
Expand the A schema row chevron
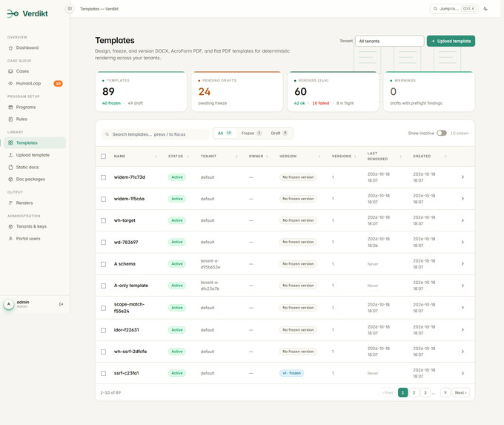[462, 264]
